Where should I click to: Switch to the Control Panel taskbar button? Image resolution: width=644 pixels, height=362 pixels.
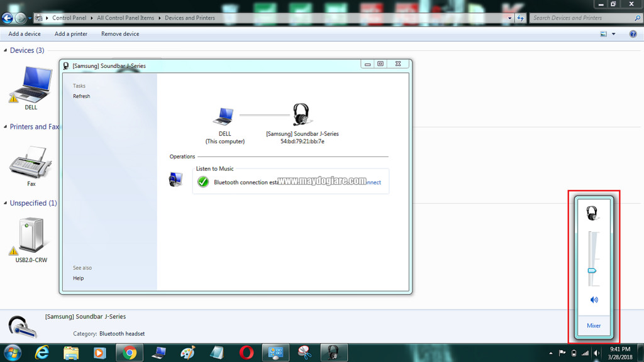tap(275, 353)
